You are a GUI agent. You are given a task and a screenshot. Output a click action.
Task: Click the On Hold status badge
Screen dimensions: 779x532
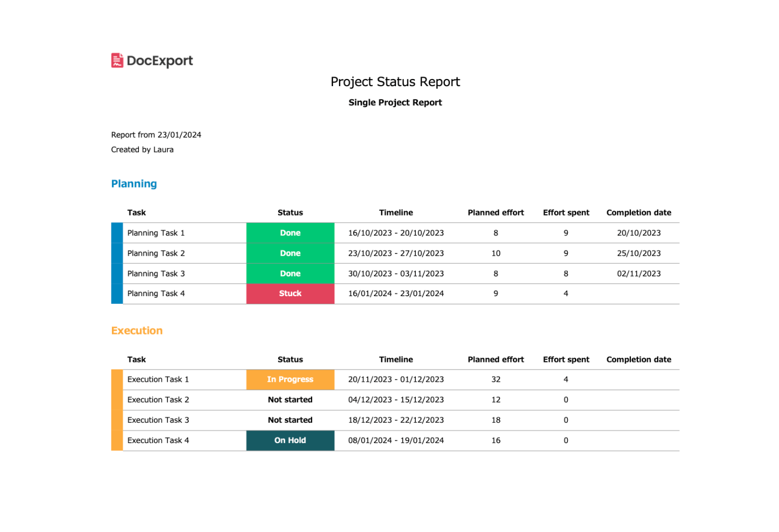pyautogui.click(x=290, y=440)
